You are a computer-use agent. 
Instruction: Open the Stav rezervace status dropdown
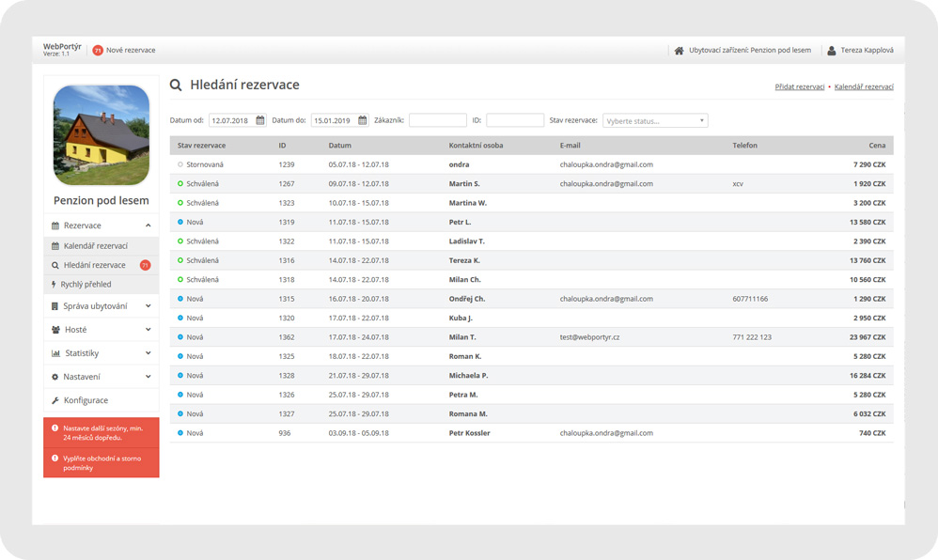click(x=654, y=120)
